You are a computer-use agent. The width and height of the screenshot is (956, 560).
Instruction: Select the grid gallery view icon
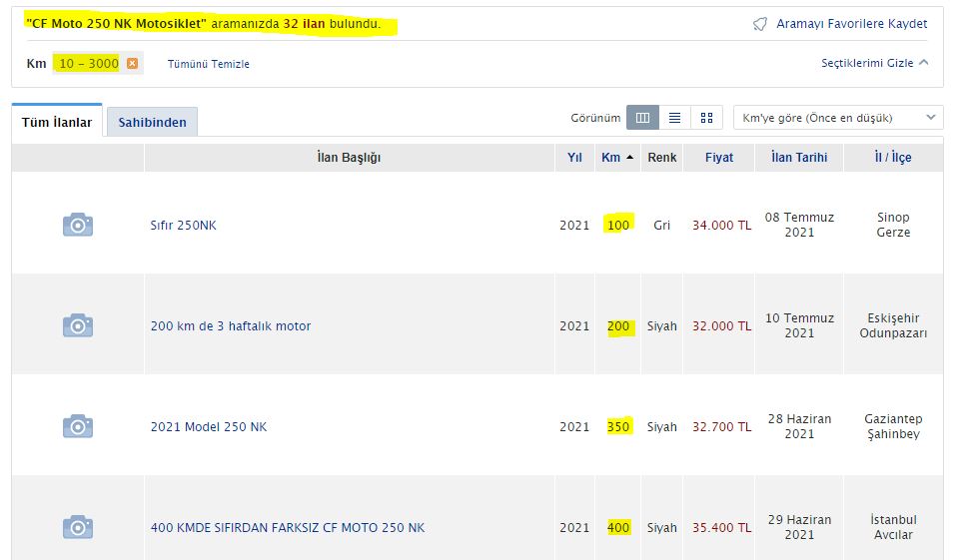(706, 118)
